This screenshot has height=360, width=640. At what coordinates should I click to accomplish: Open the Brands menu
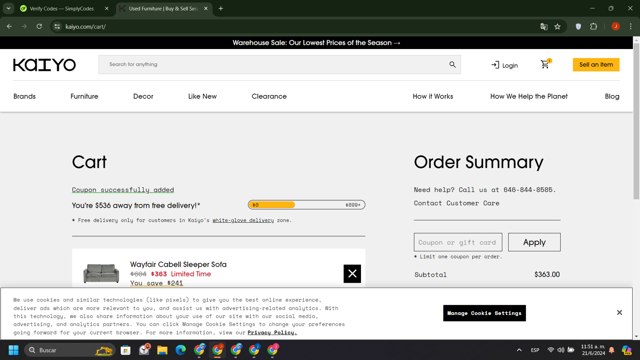[x=24, y=96]
